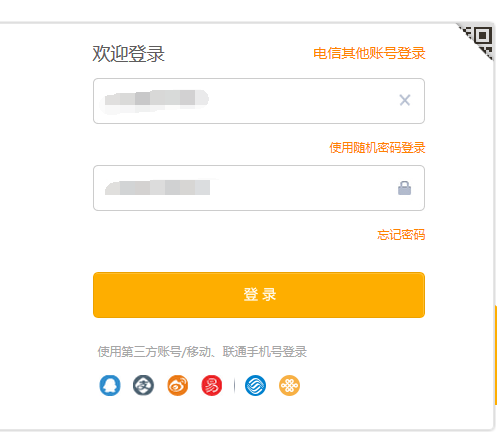Open the 忘记密码 link
Screen dimensions: 497x442
click(x=401, y=235)
